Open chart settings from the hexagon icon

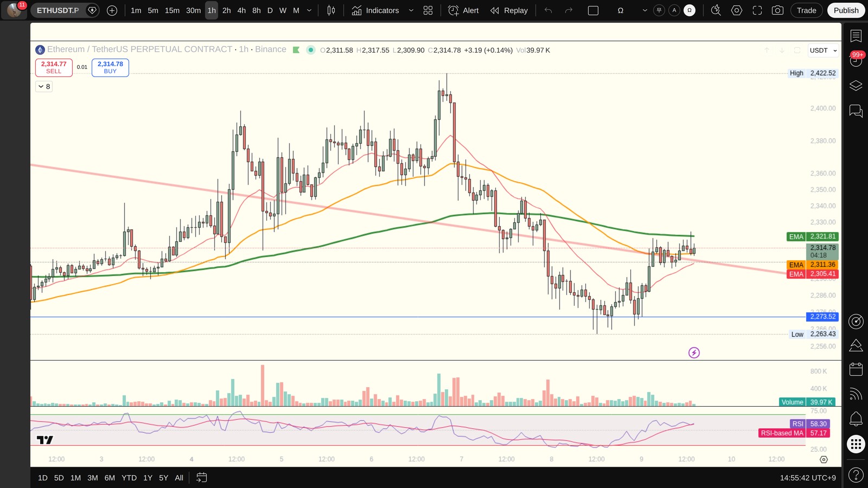pos(737,10)
